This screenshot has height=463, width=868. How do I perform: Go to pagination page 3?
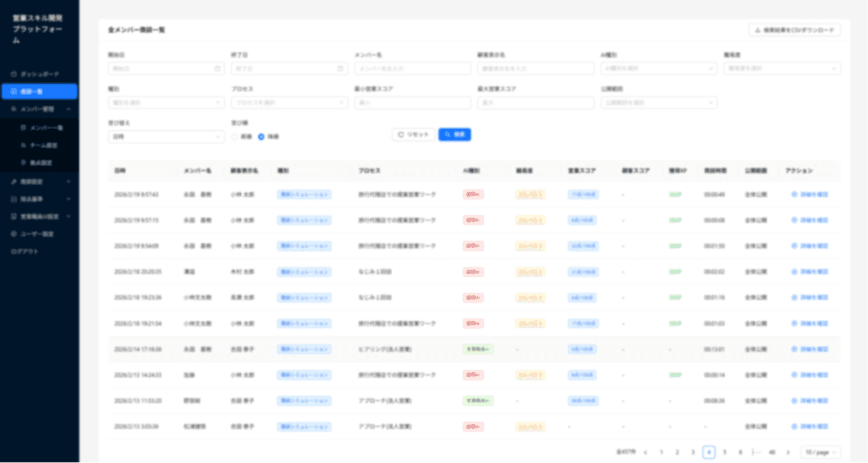coord(693,452)
